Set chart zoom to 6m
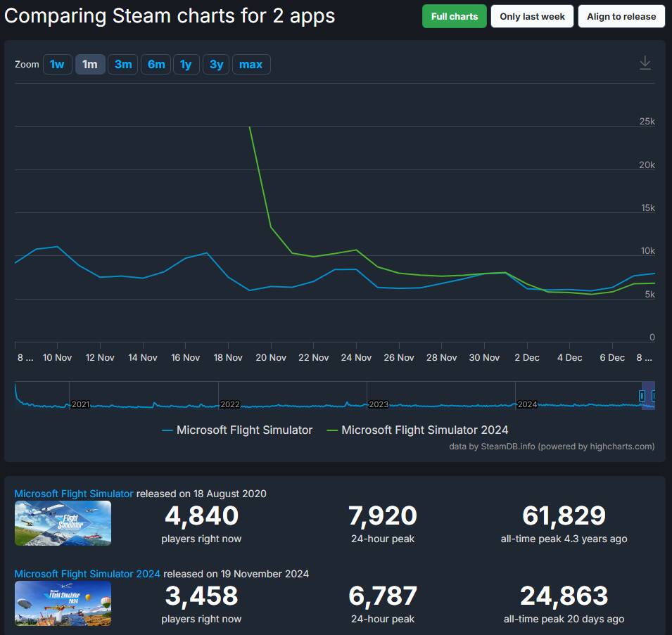This screenshot has width=672, height=635. pos(156,64)
